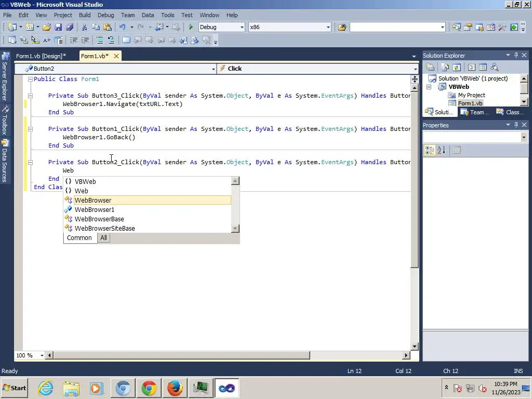Switch to the All tab in IntelliSense

tap(103, 238)
